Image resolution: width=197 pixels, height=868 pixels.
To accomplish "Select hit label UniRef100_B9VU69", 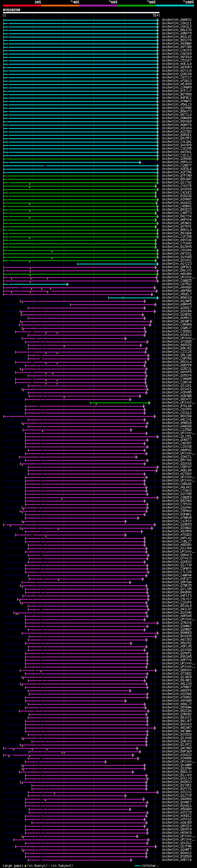I will 177,121.
